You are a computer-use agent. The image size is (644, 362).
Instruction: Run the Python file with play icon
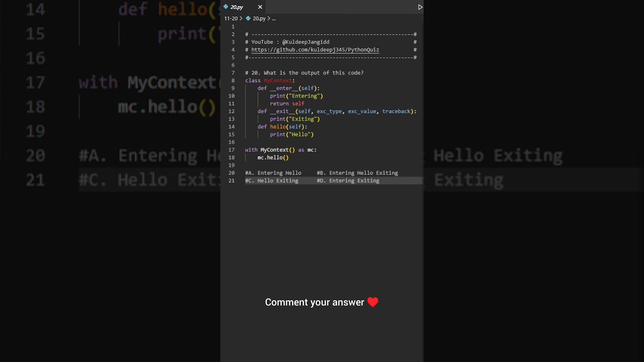tap(420, 7)
